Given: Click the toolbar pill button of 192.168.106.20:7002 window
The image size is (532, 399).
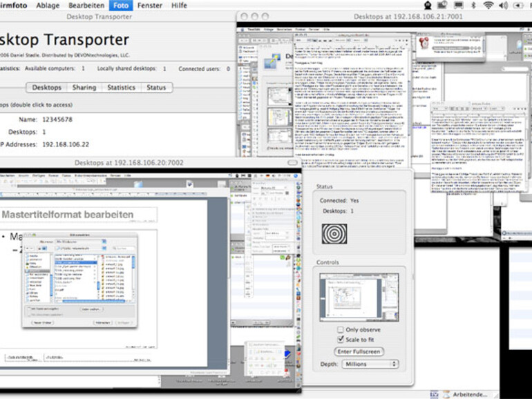Looking at the screenshot, I should [x=292, y=163].
